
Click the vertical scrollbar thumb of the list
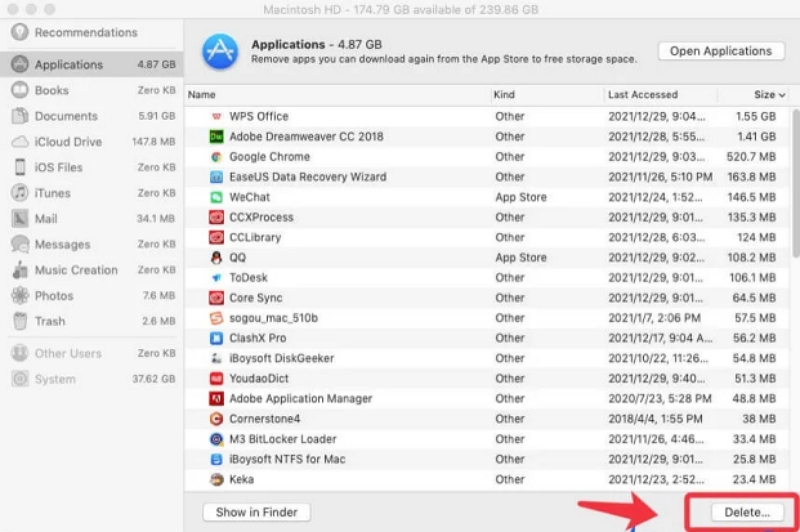(796, 183)
